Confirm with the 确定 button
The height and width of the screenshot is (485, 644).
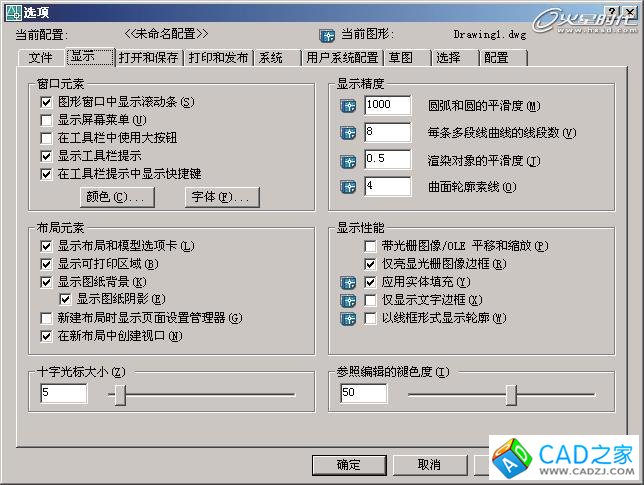pyautogui.click(x=349, y=465)
